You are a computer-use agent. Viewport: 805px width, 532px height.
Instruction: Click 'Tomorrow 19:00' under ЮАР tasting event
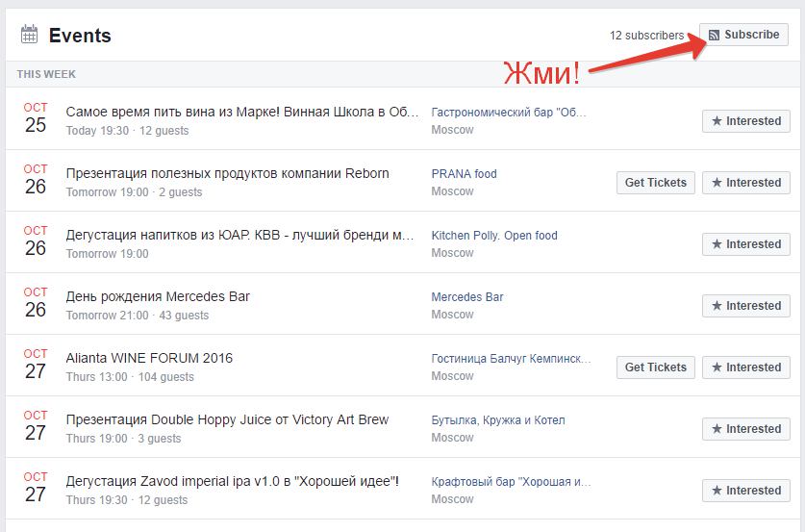(108, 254)
